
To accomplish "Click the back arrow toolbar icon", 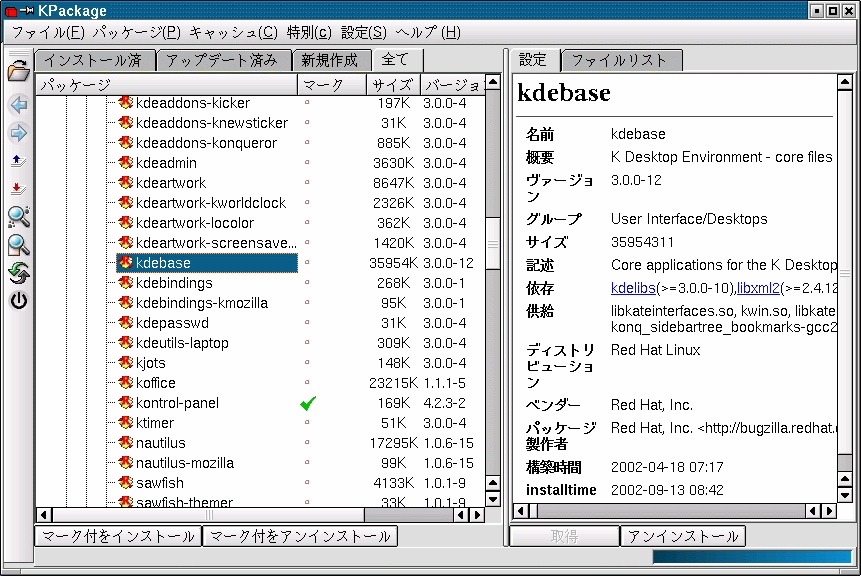I will point(18,104).
